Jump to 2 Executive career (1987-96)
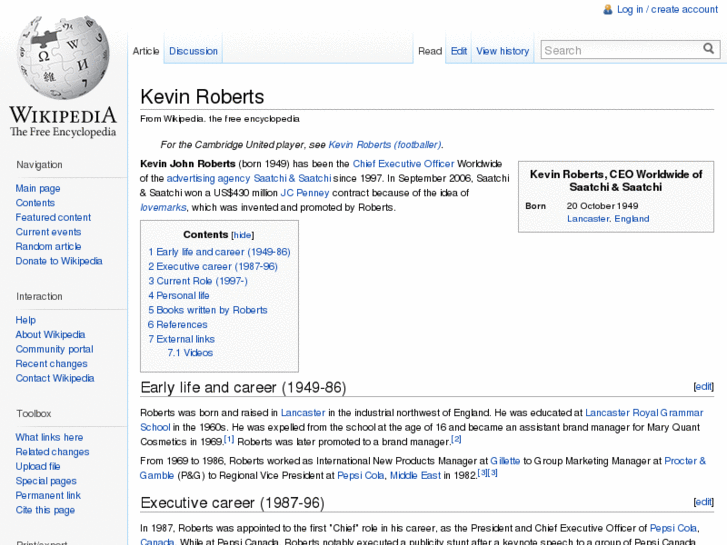The height and width of the screenshot is (545, 727). pyautogui.click(x=213, y=267)
